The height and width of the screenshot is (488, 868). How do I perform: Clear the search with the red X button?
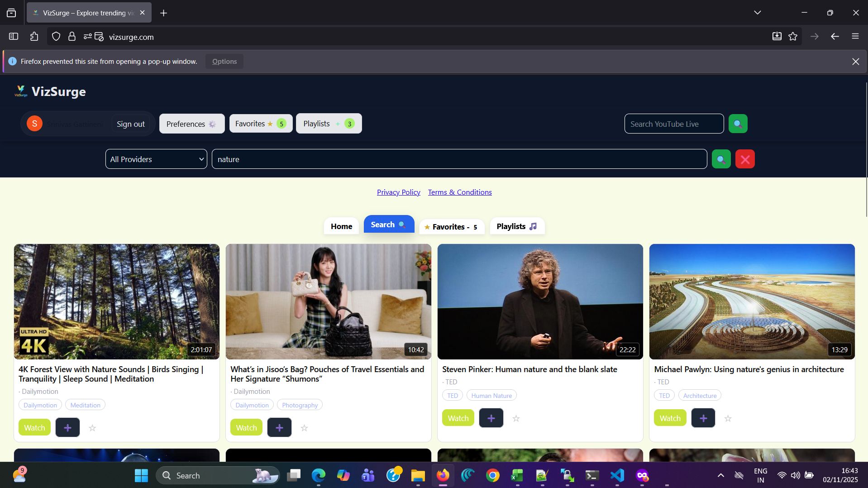(x=745, y=159)
